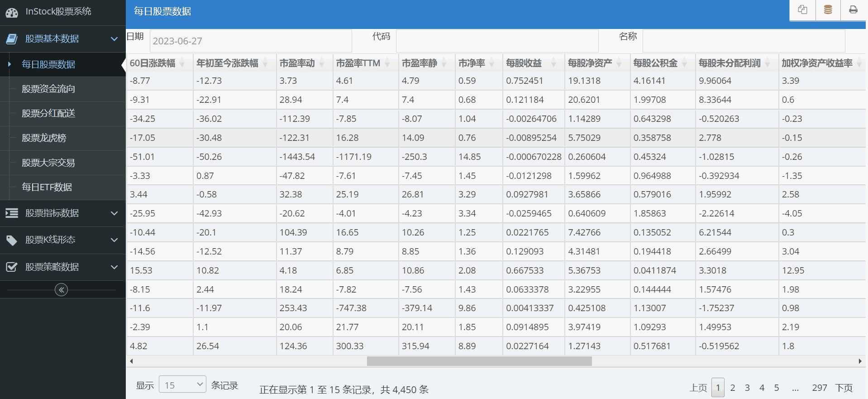Click the 日期 date field showing 2023-06-27
868x399 pixels.
251,41
